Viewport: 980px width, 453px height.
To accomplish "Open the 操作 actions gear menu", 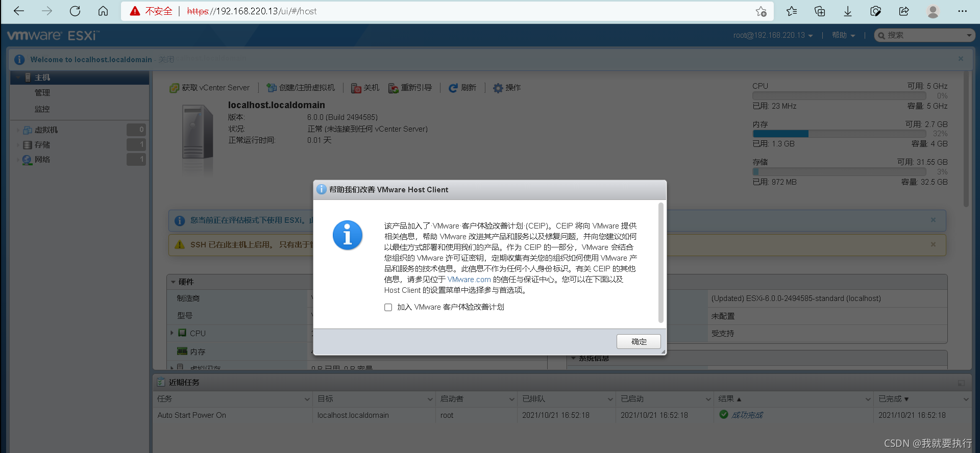I will (507, 88).
